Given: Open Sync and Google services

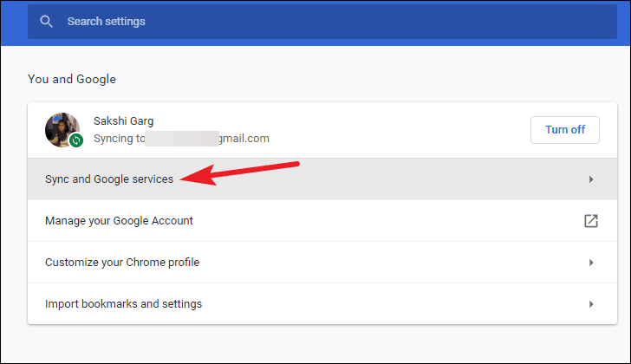Looking at the screenshot, I should 322,179.
